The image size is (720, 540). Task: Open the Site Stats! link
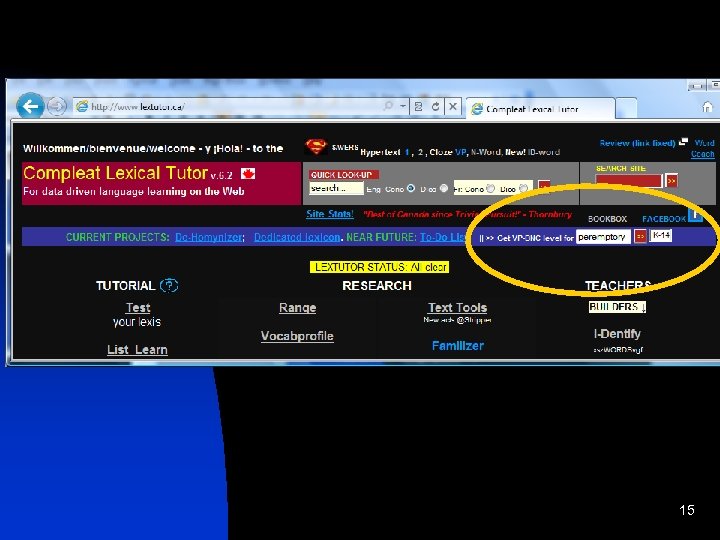(330, 214)
